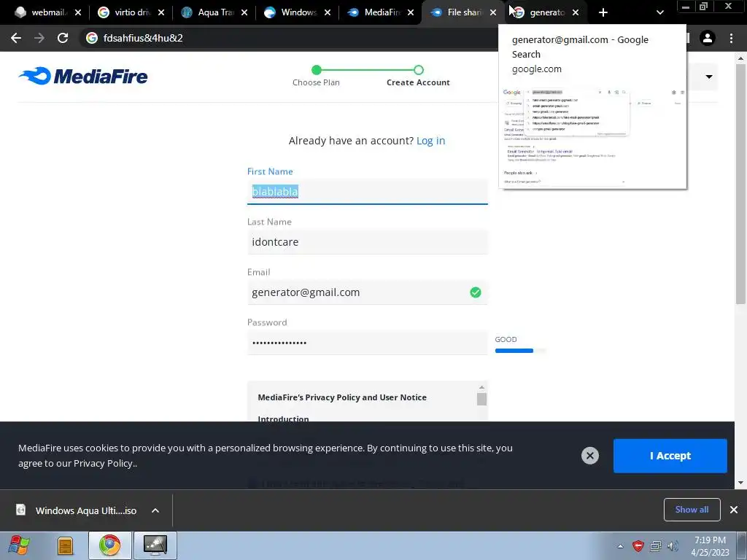Switch to the Aqua Transformation tab
The image size is (747, 560).
click(208, 12)
